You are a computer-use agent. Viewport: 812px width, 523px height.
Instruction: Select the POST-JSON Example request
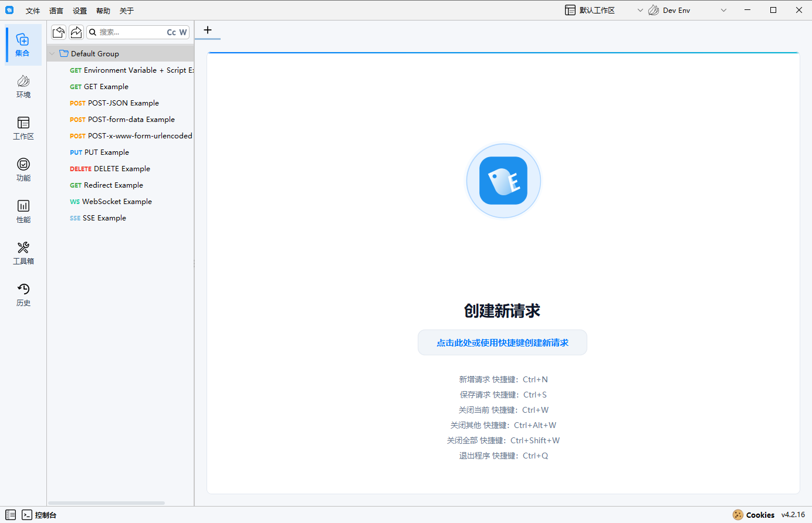[x=123, y=103]
